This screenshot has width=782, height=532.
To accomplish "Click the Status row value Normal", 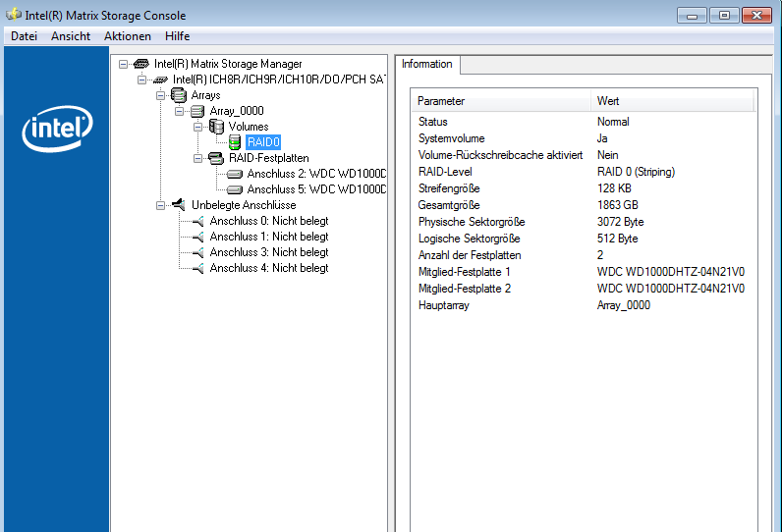I will point(613,122).
